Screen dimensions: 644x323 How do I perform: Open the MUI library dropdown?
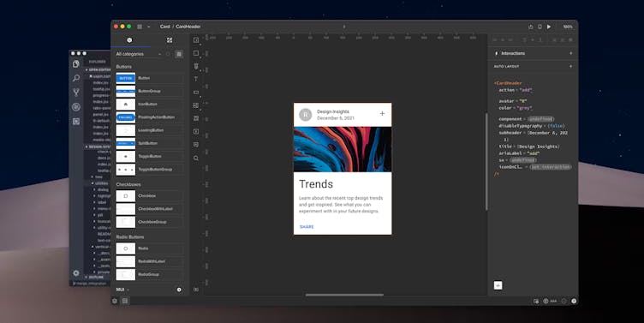point(122,290)
